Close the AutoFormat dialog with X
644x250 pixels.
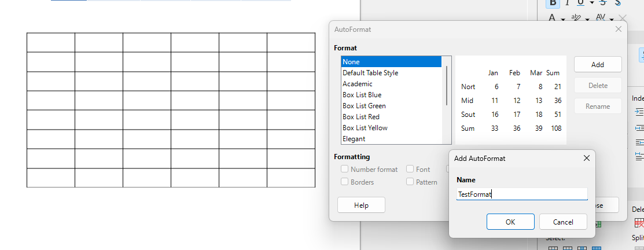point(618,29)
